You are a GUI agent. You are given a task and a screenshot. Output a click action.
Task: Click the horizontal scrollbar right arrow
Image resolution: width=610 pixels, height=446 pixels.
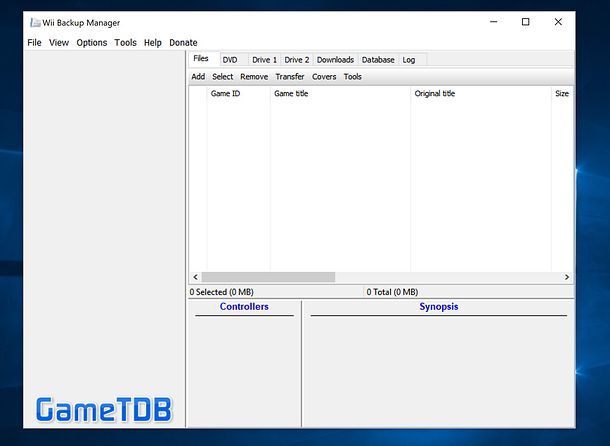(567, 277)
